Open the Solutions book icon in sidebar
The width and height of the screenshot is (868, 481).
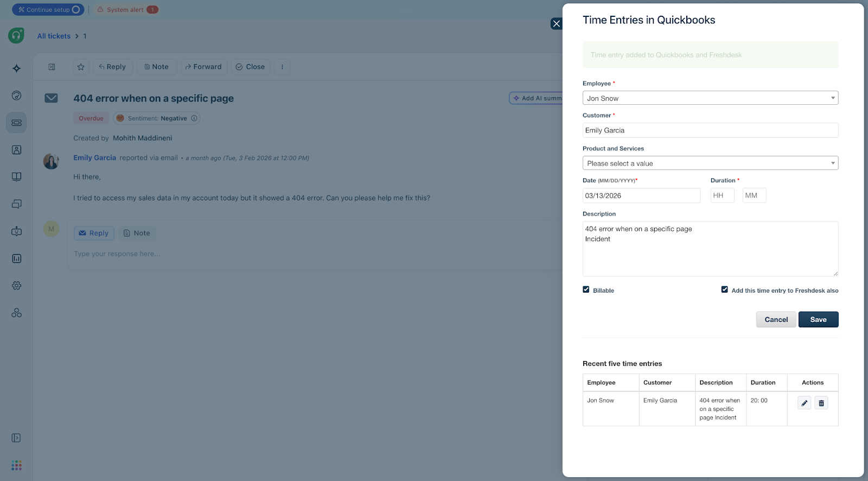click(x=17, y=177)
